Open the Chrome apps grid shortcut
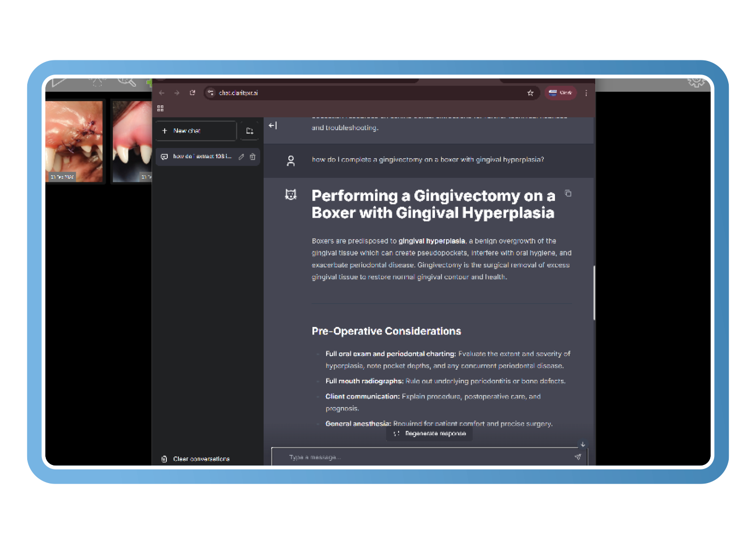This screenshot has width=756, height=544. tap(160, 108)
